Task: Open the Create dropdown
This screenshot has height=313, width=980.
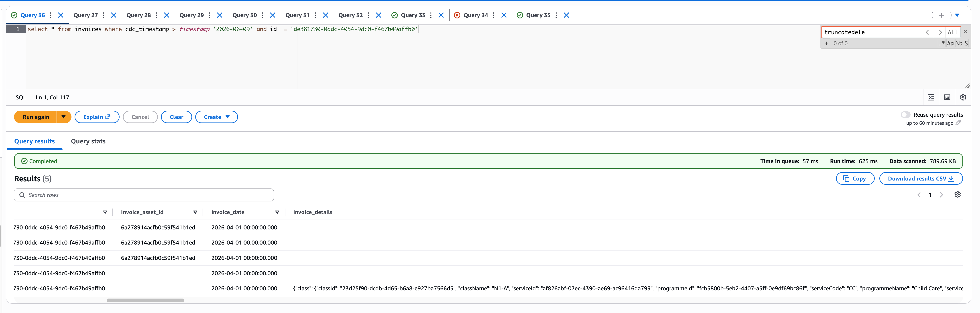Action: point(216,117)
